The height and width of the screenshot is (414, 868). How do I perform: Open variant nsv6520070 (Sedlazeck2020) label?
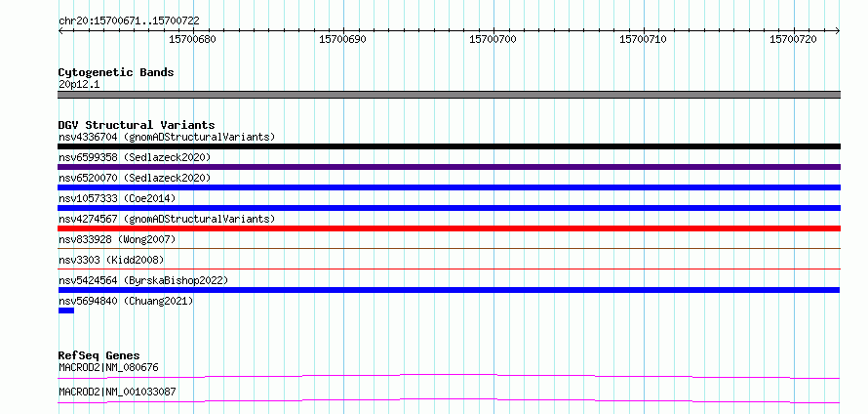pos(135,178)
